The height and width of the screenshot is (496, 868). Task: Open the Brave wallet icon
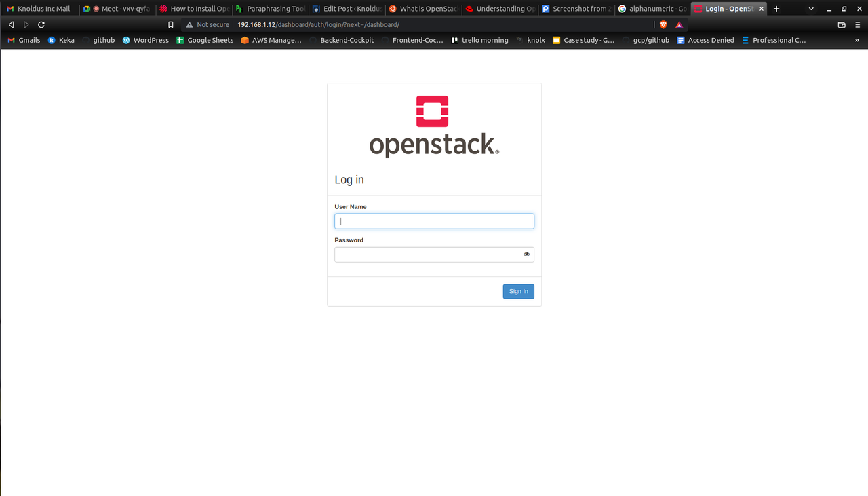point(842,24)
